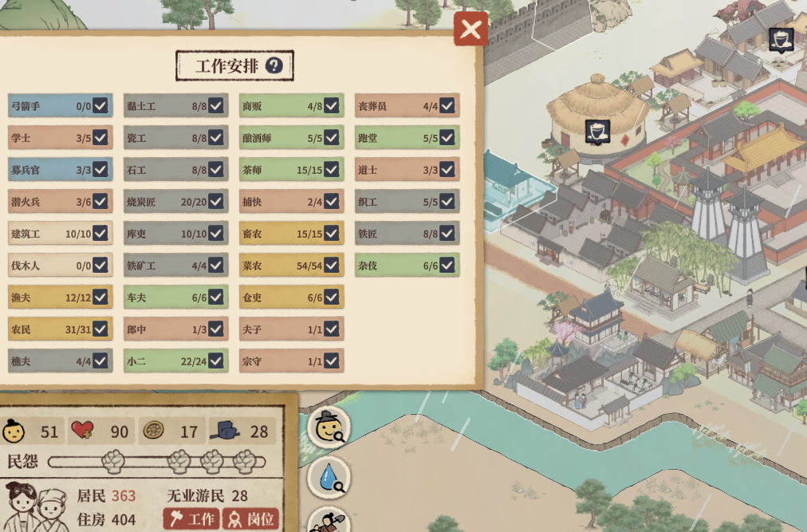Viewport: 807px width, 532px height.
Task: Click the heart health icon showing 90
Action: [82, 430]
